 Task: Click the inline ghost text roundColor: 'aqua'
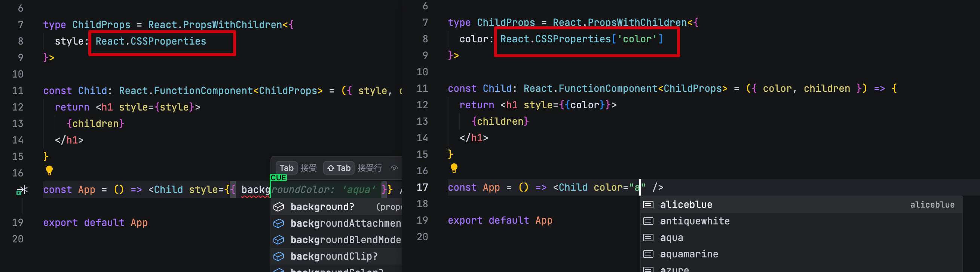pos(324,189)
